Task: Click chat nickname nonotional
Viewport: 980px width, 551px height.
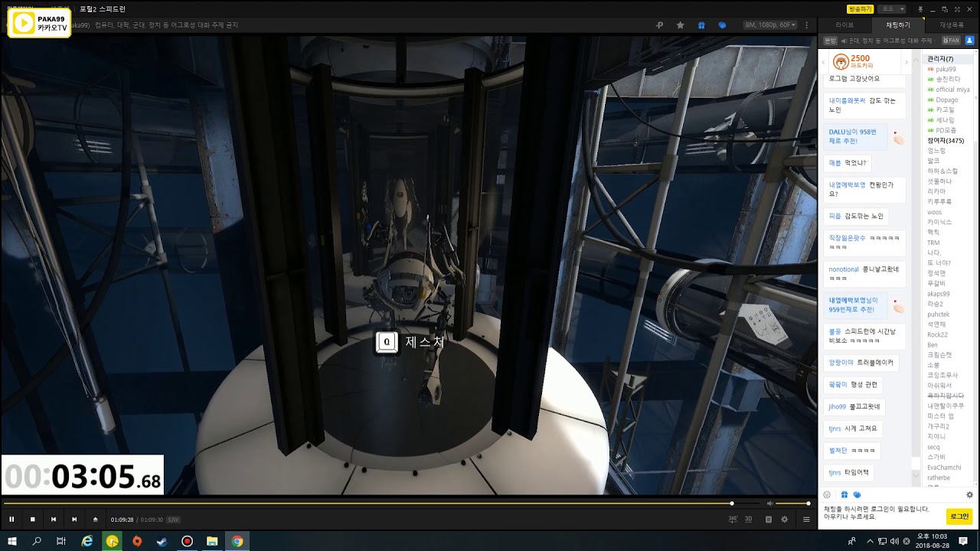Action: [844, 269]
